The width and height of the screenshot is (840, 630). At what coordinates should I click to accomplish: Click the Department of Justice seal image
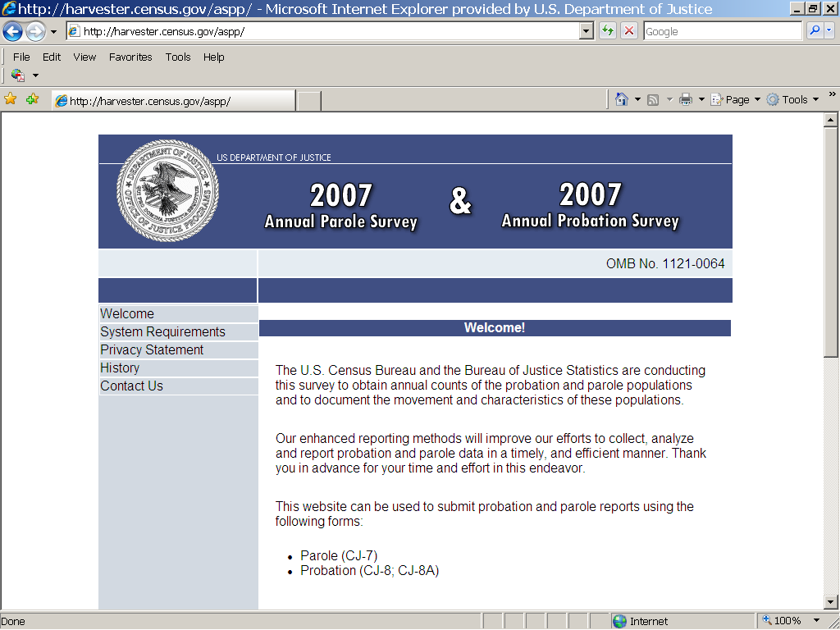point(167,190)
